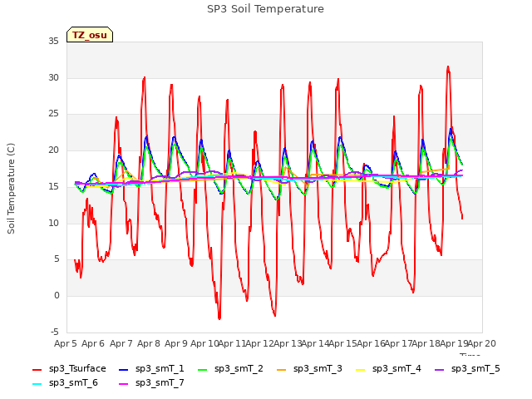The image size is (532, 399).
Task: Click the Apr 6 x-axis tick label
Action: pos(93,343)
